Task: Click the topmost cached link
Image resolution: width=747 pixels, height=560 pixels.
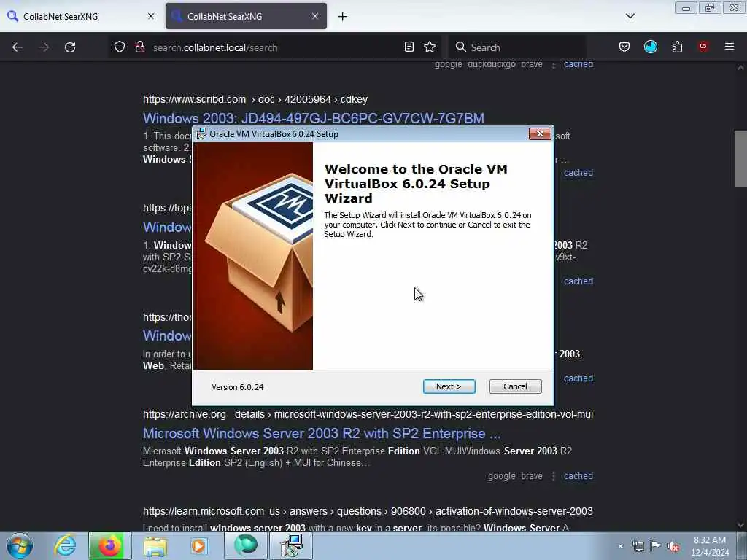Action: (578, 65)
